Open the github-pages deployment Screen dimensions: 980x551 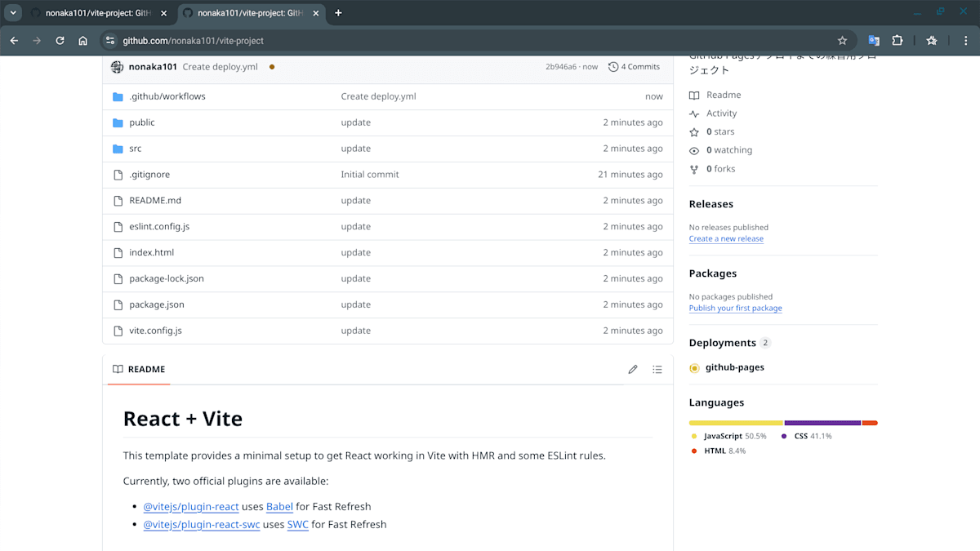[x=735, y=368]
